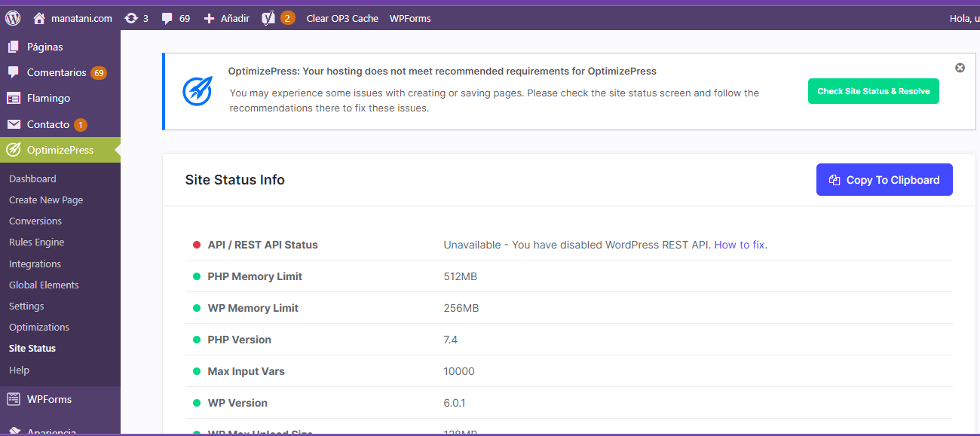Click the PHP Memory Limit label
The width and height of the screenshot is (980, 436).
[255, 276]
